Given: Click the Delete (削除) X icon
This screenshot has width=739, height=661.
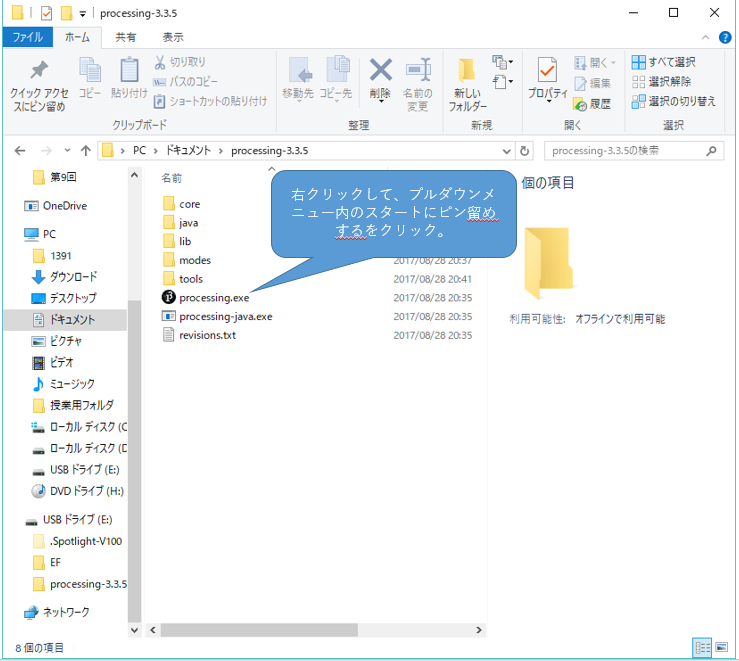Looking at the screenshot, I should 380,79.
